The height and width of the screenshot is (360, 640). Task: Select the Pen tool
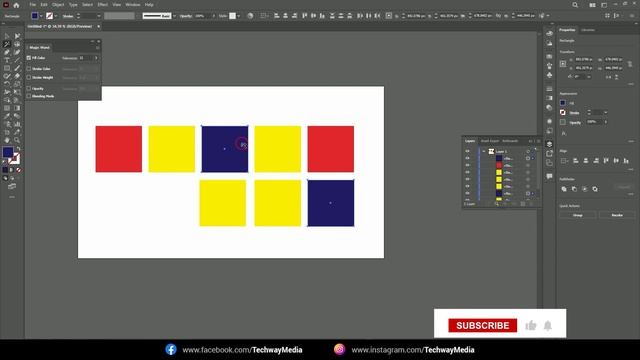click(x=7, y=52)
